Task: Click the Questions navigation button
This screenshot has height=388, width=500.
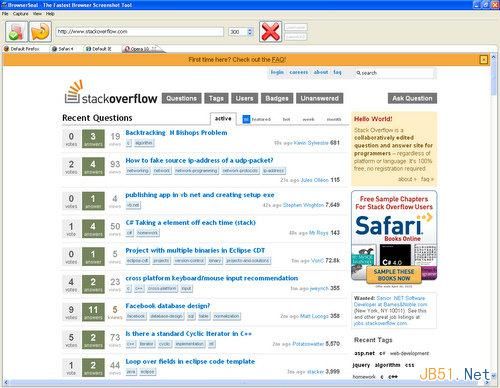Action: click(182, 98)
